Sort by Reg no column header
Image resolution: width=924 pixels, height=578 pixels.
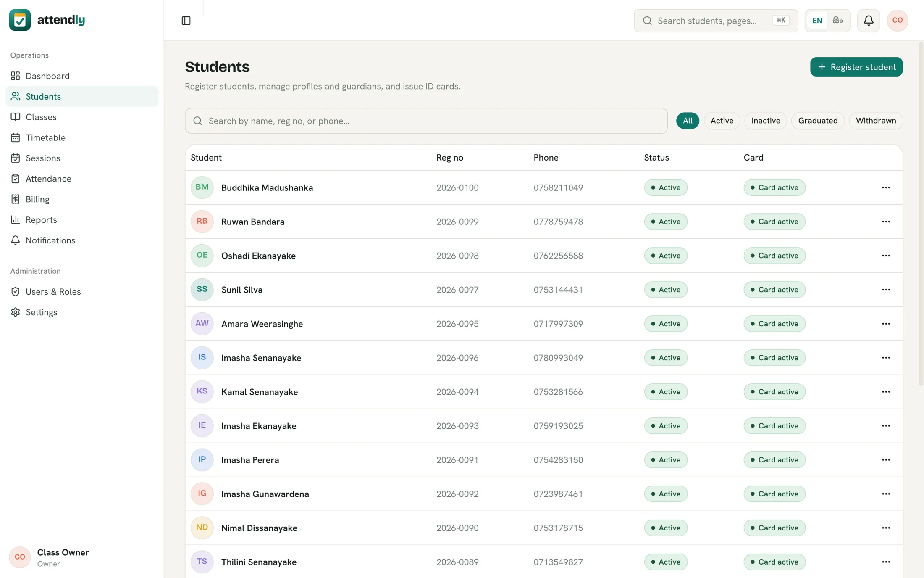[x=449, y=158]
